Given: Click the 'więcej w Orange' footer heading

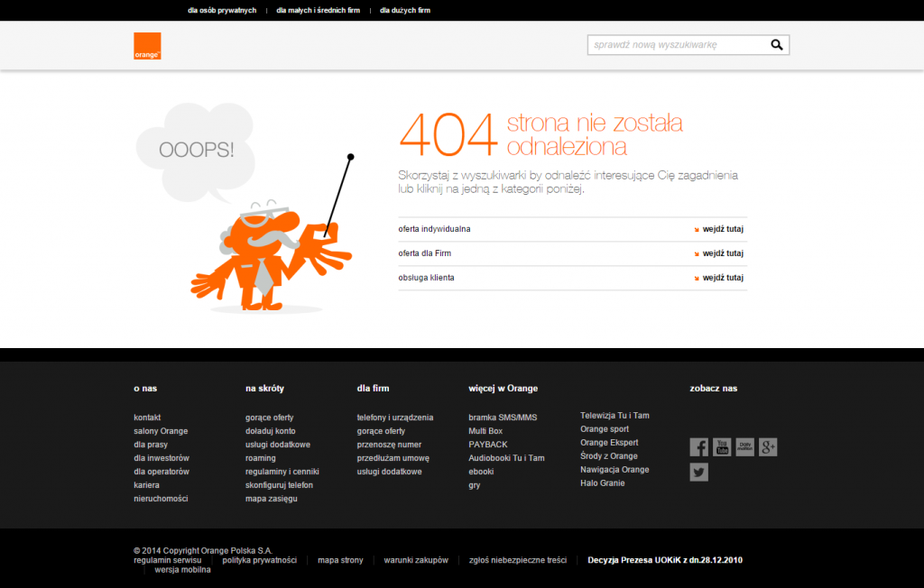Looking at the screenshot, I should [504, 389].
